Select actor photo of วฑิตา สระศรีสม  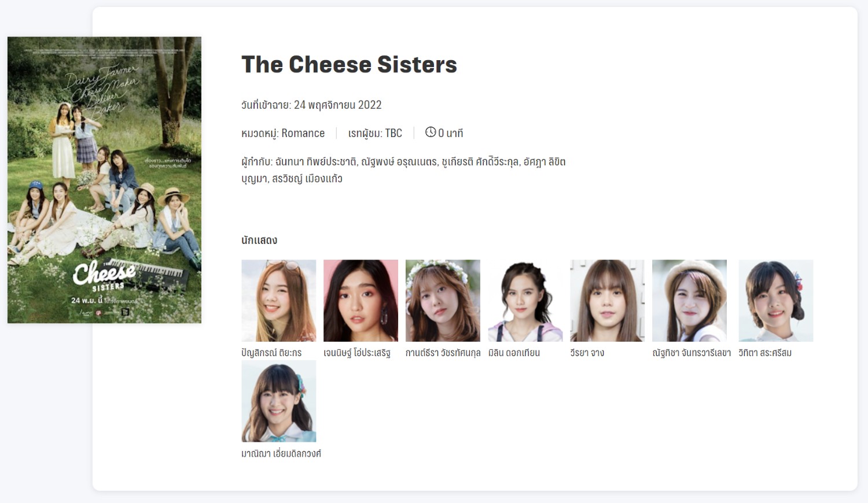[776, 301]
